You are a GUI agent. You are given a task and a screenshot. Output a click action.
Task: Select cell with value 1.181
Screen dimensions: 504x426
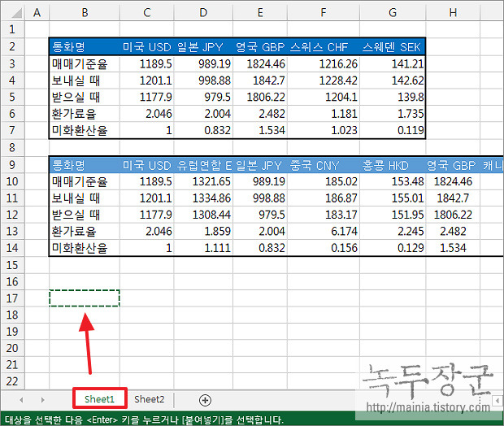coord(324,114)
